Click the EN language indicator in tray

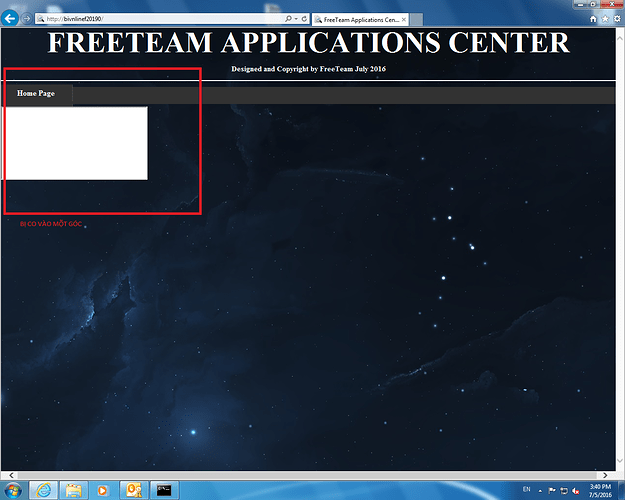(527, 489)
